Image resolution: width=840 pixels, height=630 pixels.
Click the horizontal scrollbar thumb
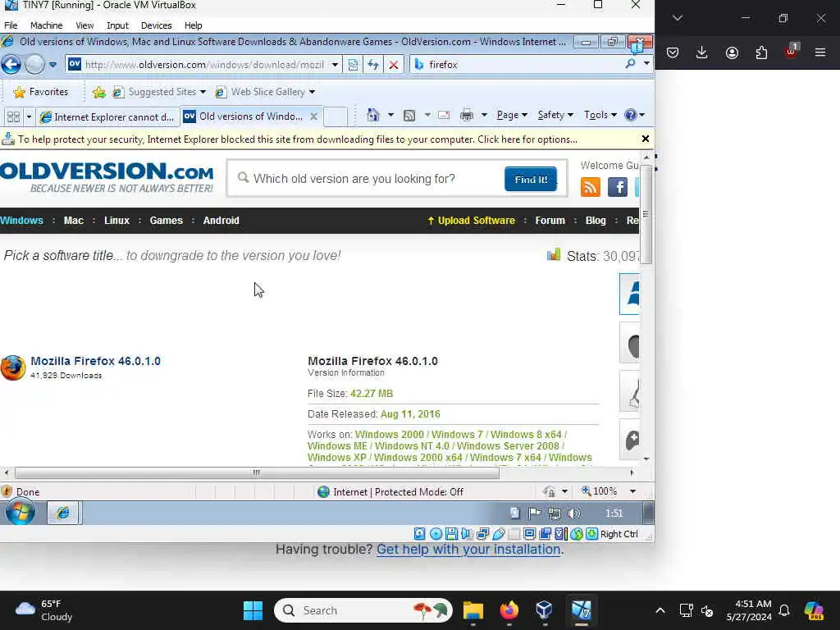click(x=257, y=473)
